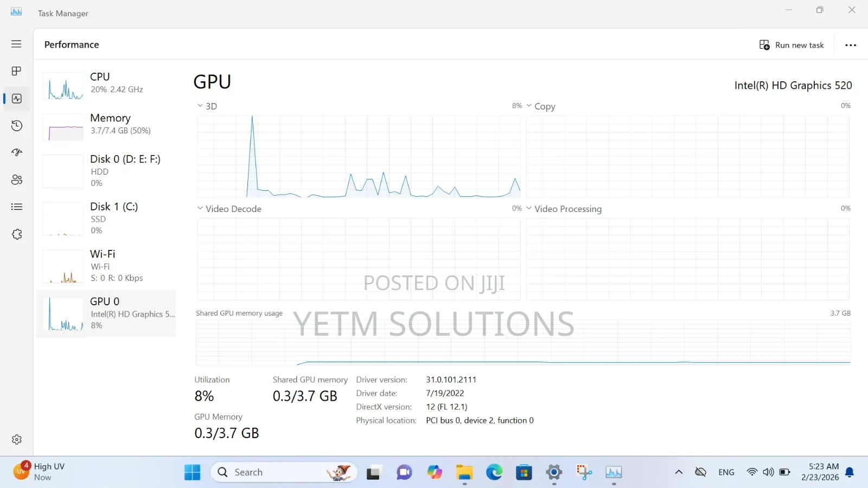This screenshot has width=868, height=488.
Task: Click the Performance page heading
Action: pyautogui.click(x=72, y=44)
